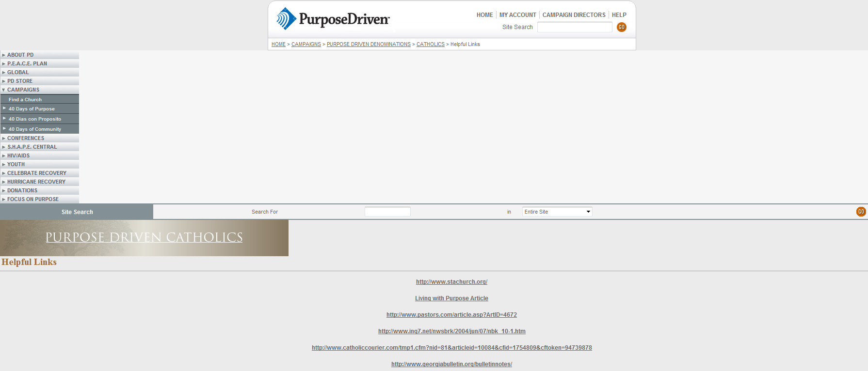Open the Entire Site dropdown

[x=557, y=212]
